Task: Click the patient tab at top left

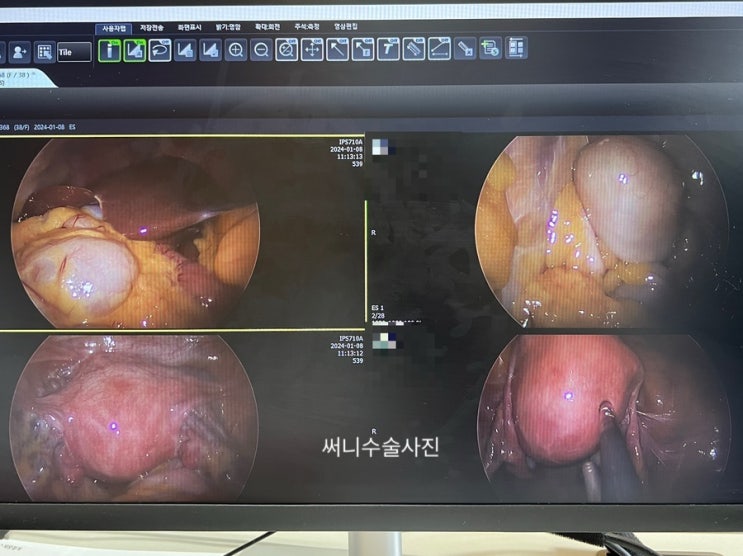Action: coord(24,79)
